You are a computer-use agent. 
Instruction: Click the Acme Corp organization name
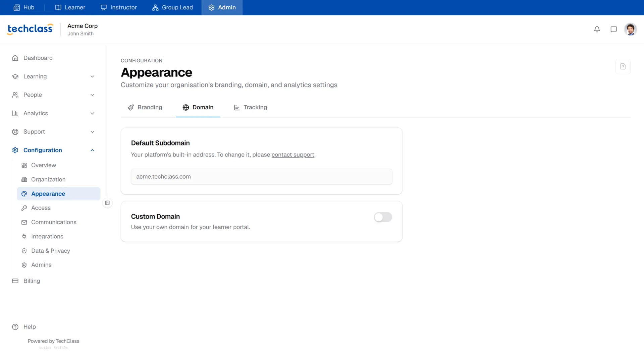[83, 26]
